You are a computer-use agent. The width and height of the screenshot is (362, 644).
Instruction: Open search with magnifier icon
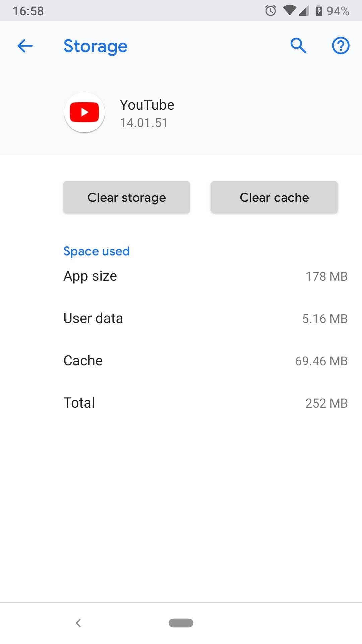[x=298, y=46]
